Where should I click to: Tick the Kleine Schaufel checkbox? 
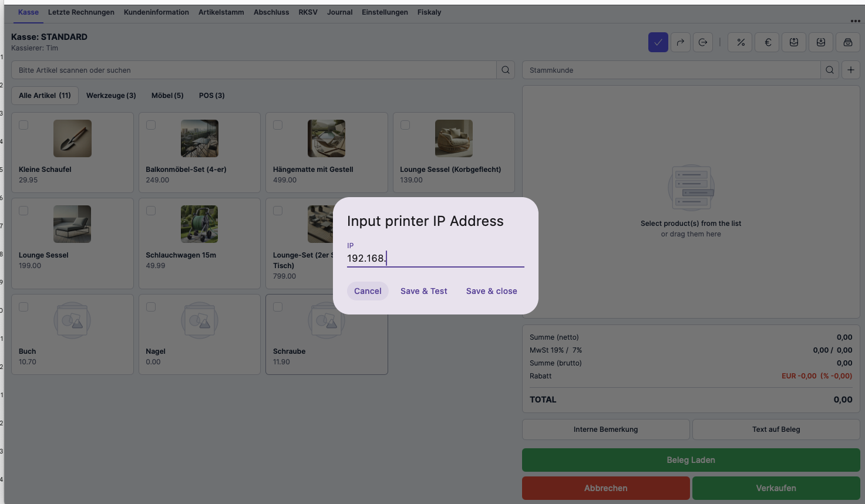(x=23, y=125)
